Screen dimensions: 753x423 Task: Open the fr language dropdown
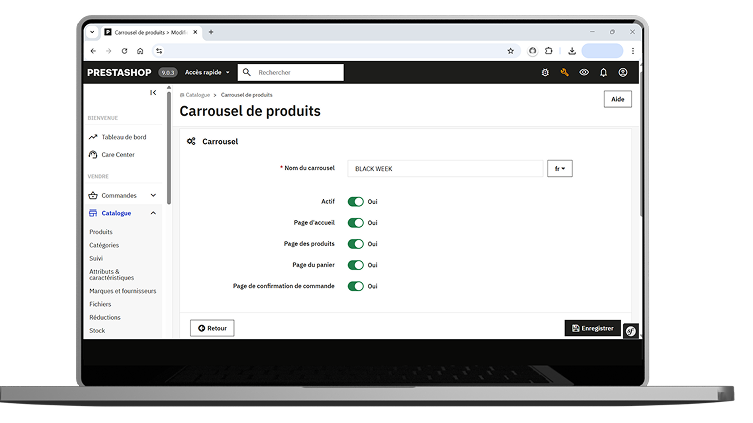point(560,169)
